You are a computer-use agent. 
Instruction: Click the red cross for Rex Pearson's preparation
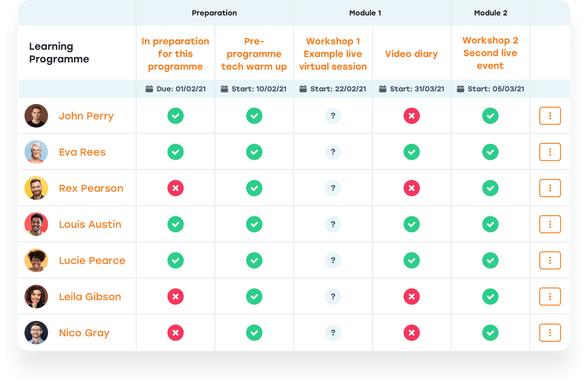[x=176, y=188]
